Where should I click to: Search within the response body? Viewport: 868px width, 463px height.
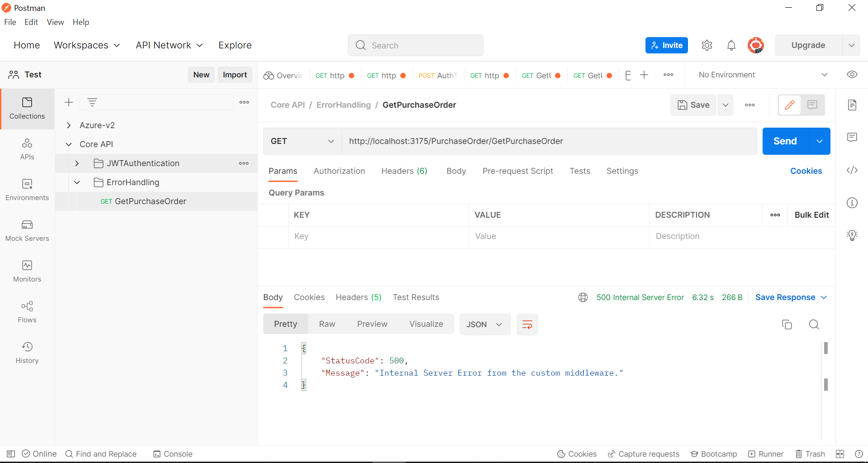click(x=814, y=325)
